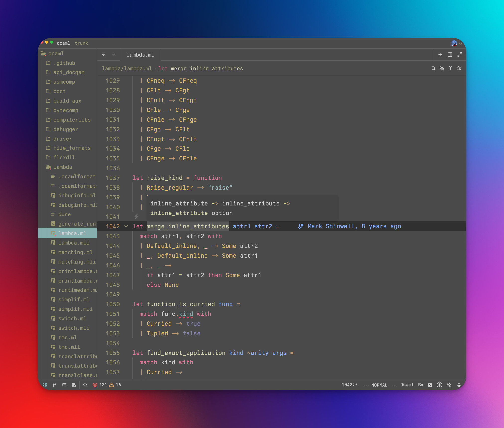Screen dimensions: 504x428
Task: Click Mark Shinwell git blame annotation
Action: pyautogui.click(x=350, y=226)
